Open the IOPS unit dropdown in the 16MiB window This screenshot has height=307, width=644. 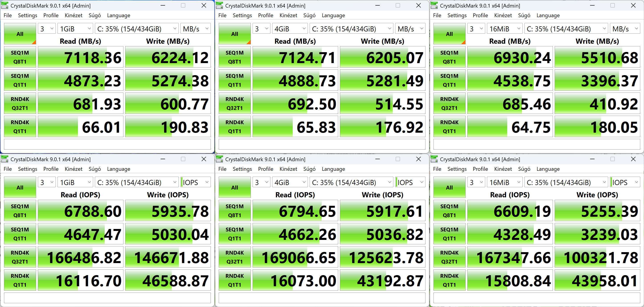[624, 182]
